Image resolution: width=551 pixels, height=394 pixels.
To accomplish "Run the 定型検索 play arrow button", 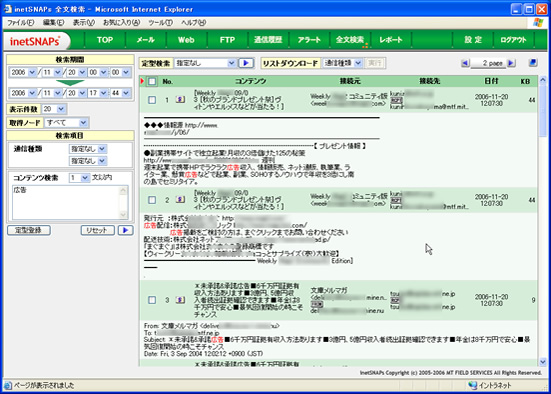I will pos(246,63).
